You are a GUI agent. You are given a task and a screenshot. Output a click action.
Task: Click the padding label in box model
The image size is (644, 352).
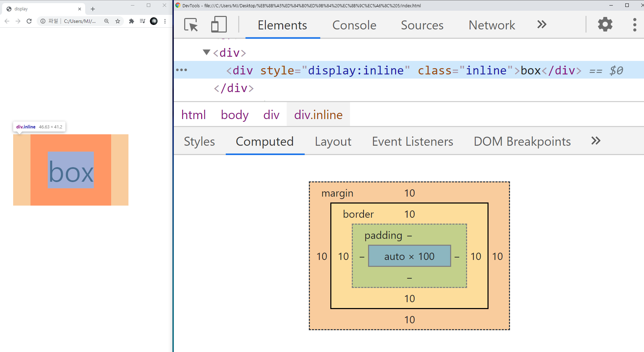click(383, 236)
